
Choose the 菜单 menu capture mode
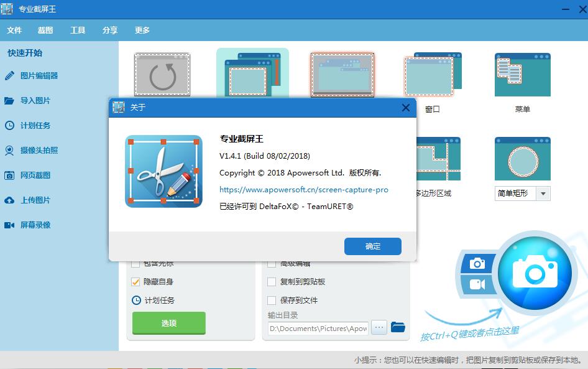pos(522,75)
